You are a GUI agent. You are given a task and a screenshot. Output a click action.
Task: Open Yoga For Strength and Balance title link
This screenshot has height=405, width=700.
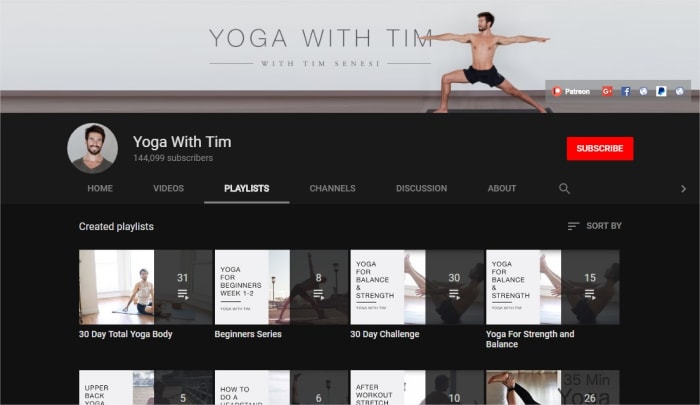530,339
